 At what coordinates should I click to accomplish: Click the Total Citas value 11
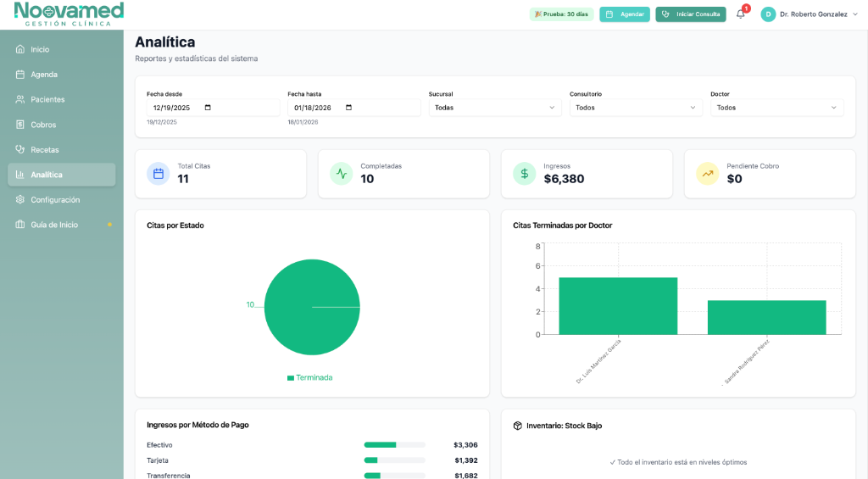[183, 179]
